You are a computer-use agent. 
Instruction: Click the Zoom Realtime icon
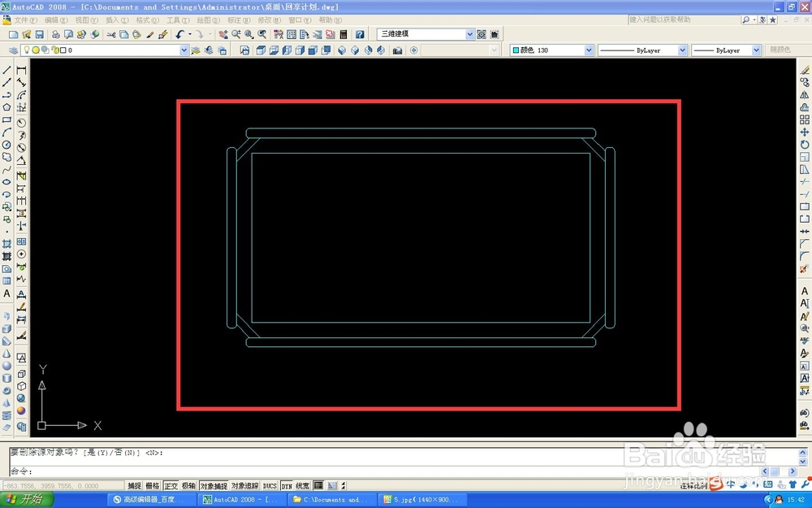click(236, 34)
